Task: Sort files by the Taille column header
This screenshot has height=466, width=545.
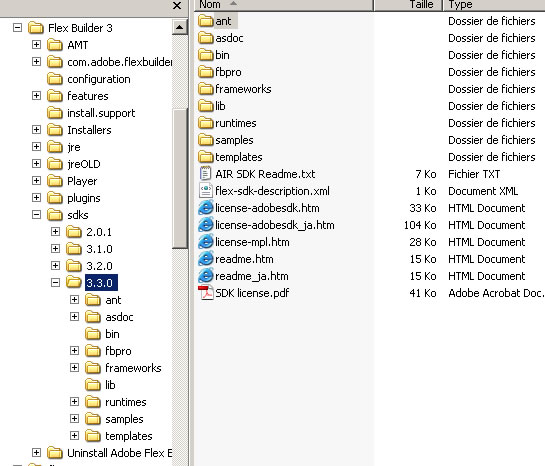Action: [x=408, y=5]
